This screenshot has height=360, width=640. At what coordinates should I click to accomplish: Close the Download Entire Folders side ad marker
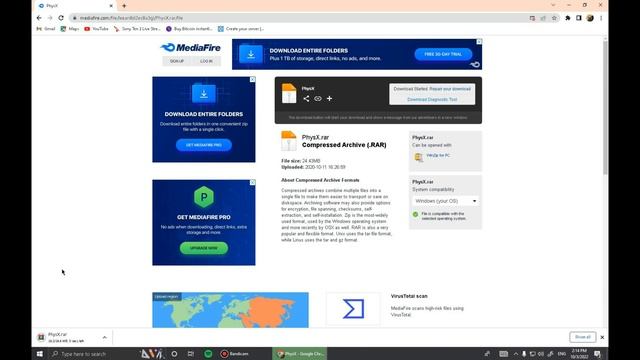coord(253,79)
